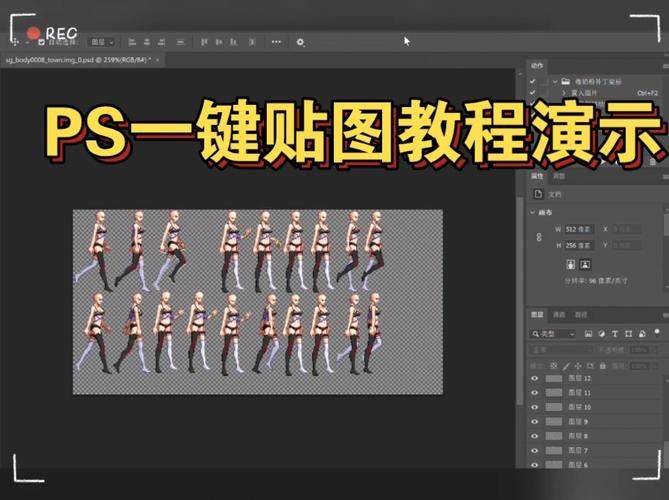Select the Move tool icon in options bar

click(x=15, y=42)
